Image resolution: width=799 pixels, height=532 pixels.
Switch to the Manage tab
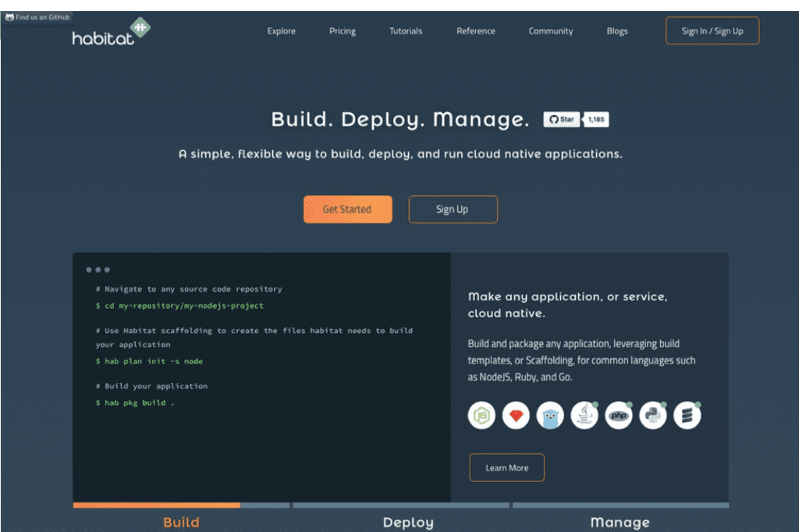(620, 523)
